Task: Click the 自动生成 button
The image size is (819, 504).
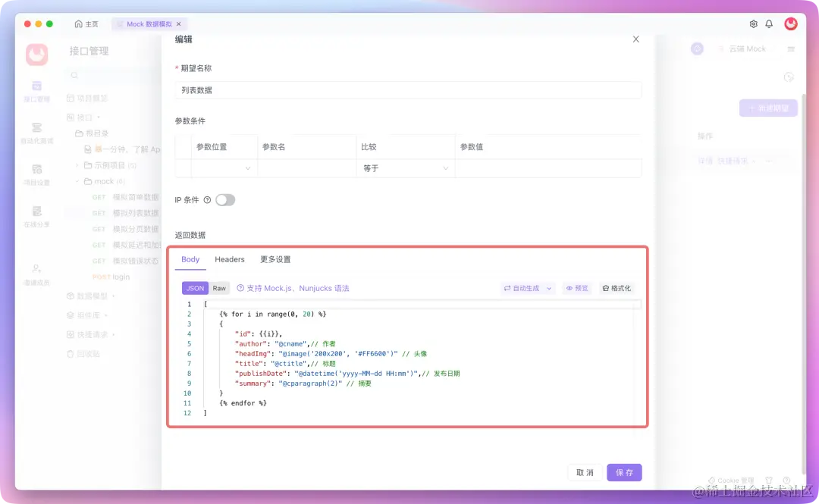Action: click(x=521, y=288)
